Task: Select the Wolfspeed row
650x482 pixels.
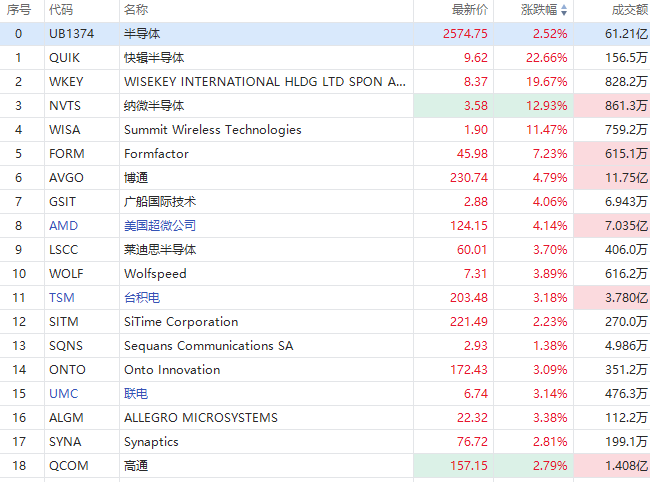Action: pos(325,274)
